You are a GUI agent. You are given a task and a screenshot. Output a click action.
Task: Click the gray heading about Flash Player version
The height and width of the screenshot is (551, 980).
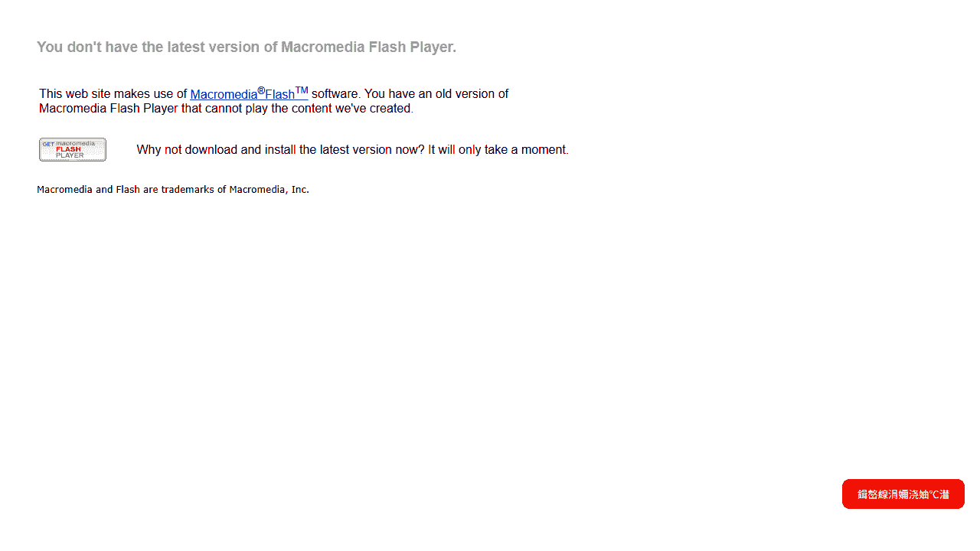pyautogui.click(x=247, y=47)
